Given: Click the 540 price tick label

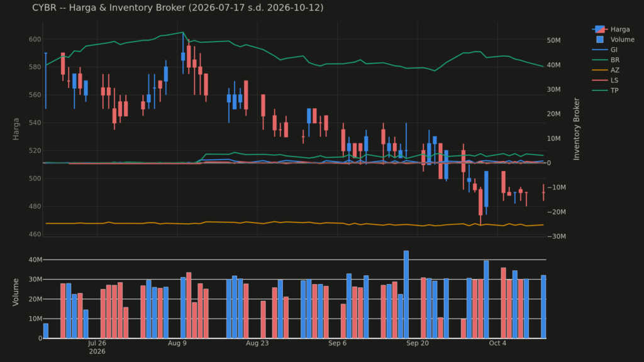Looking at the screenshot, I should click(35, 123).
